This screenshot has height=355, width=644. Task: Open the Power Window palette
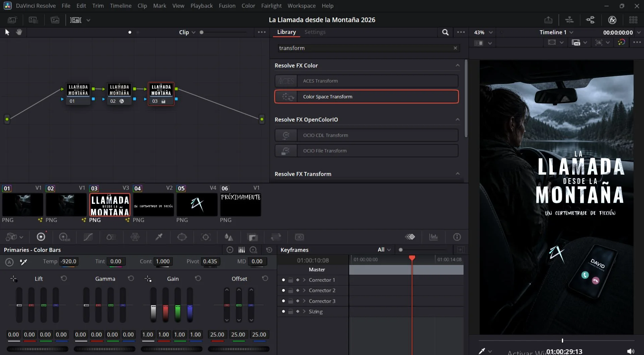(182, 237)
